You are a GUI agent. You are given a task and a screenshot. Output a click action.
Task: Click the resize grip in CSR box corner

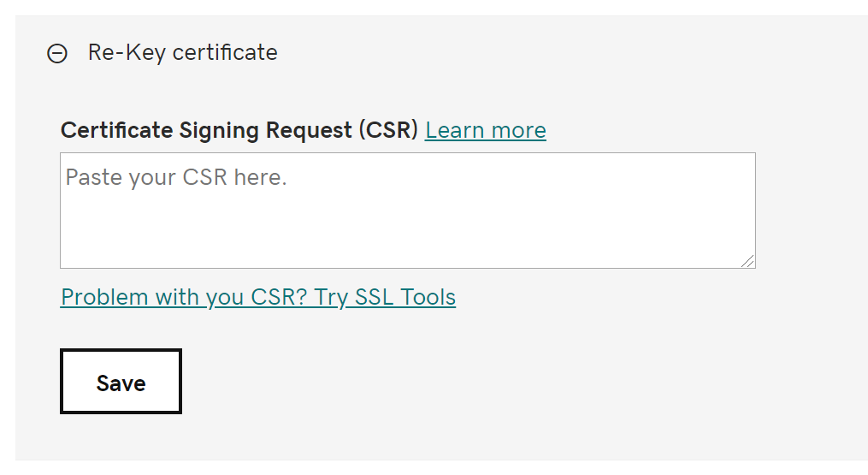coord(748,261)
